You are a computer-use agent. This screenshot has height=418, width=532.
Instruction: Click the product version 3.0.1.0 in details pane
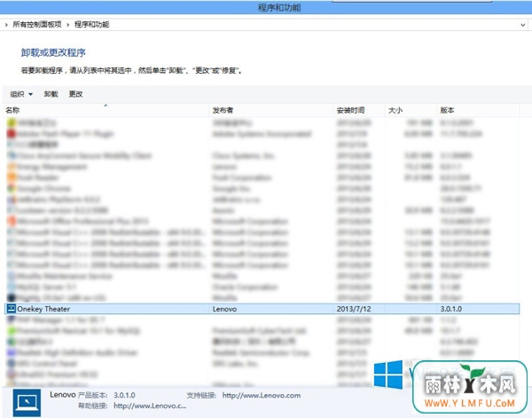(x=124, y=395)
